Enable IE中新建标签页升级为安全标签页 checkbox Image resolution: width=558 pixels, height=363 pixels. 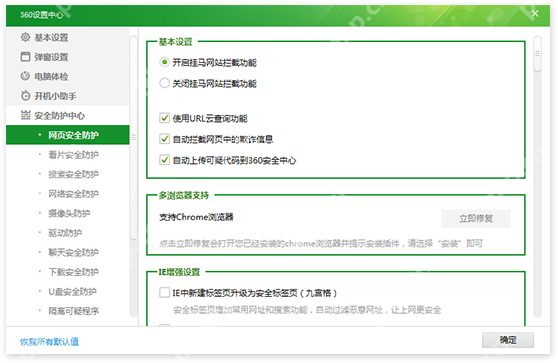164,293
